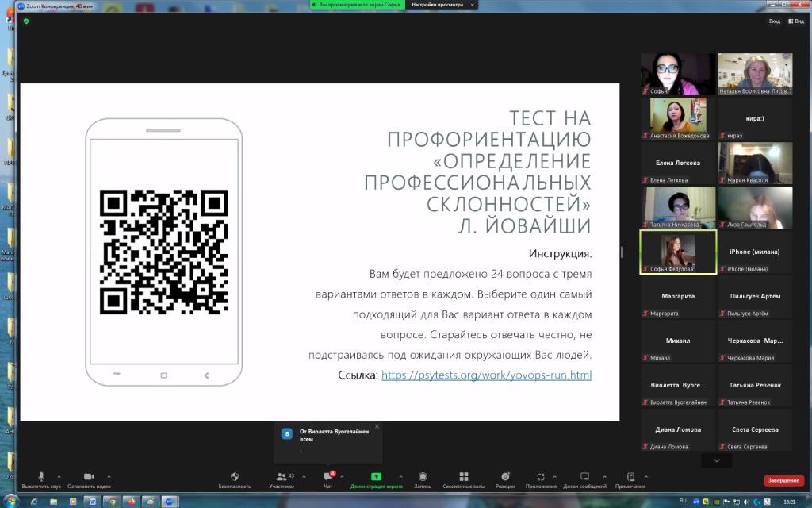Switch to Zoom in the taskbar
Viewport: 812px width, 508px height.
[x=169, y=502]
